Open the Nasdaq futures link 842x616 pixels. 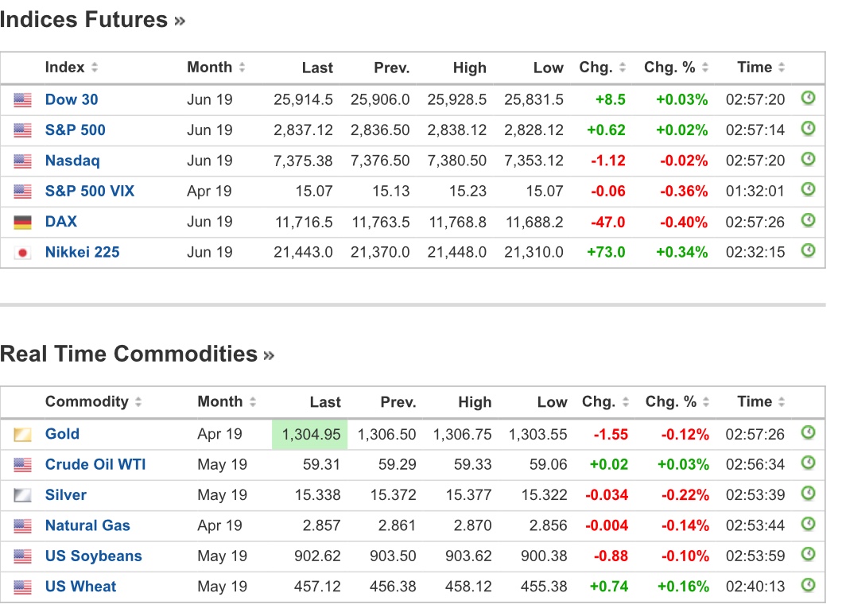72,161
